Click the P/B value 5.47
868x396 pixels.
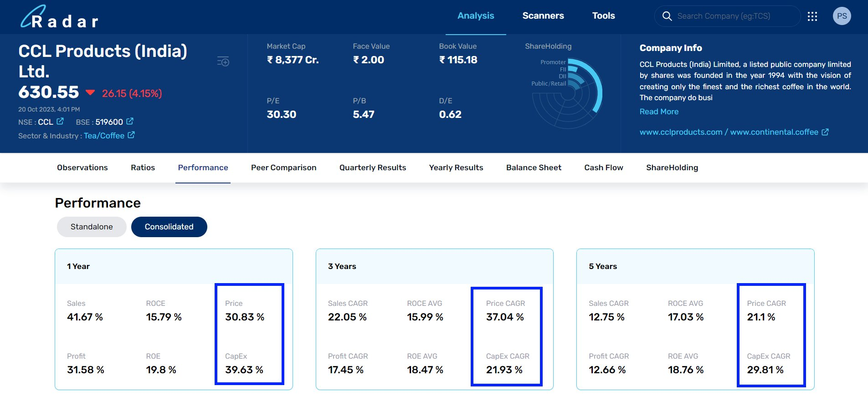pyautogui.click(x=364, y=114)
